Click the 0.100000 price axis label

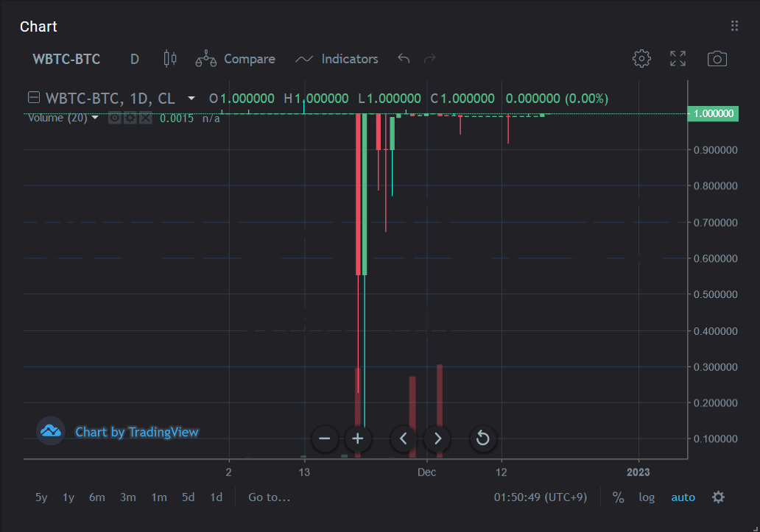coord(715,439)
